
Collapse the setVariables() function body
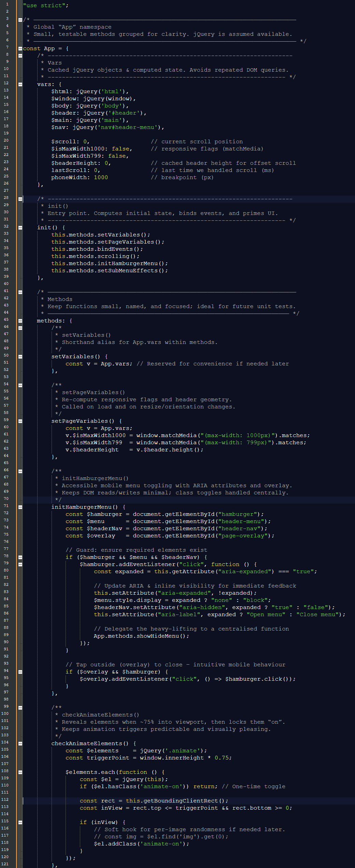coord(20,357)
